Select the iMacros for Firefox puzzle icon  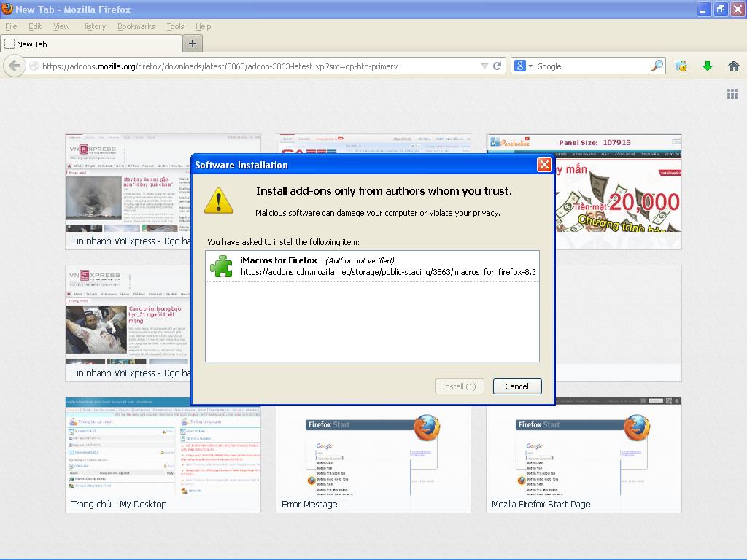tap(221, 266)
